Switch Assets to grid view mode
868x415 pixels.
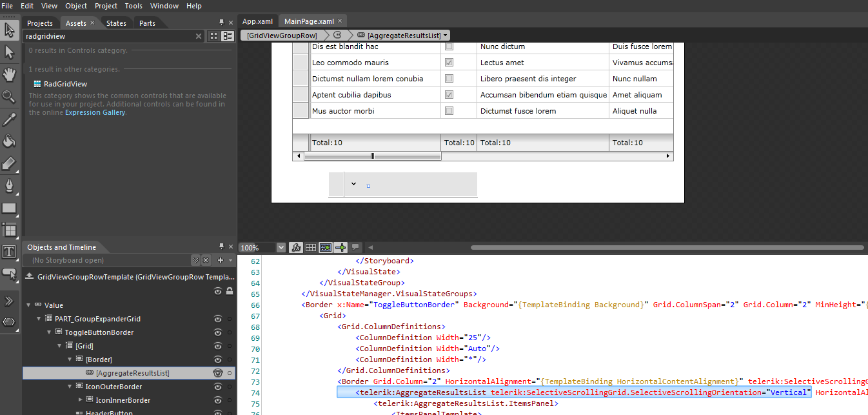pyautogui.click(x=213, y=36)
